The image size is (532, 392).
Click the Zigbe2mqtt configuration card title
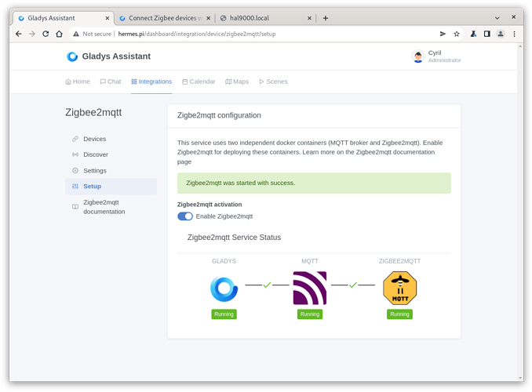click(219, 115)
